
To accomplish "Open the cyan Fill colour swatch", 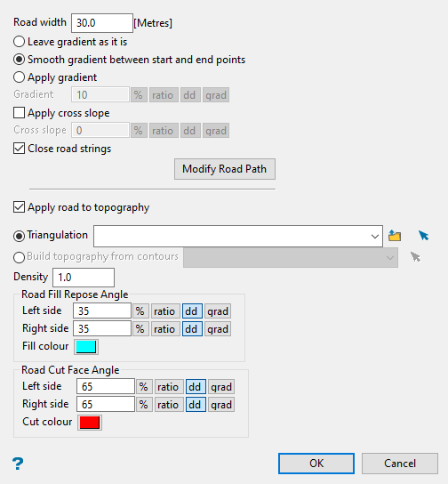I will tap(86, 347).
